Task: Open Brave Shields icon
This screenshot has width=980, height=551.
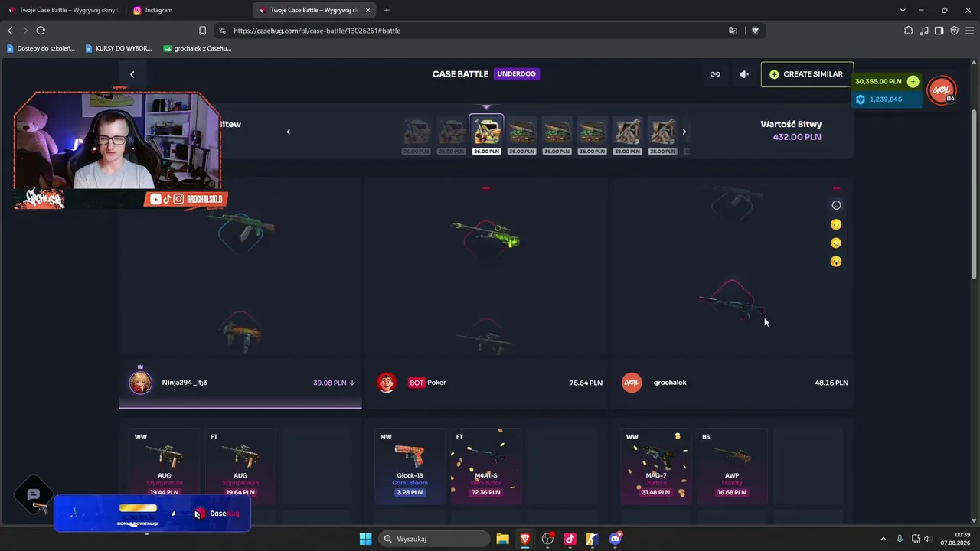Action: point(755,31)
